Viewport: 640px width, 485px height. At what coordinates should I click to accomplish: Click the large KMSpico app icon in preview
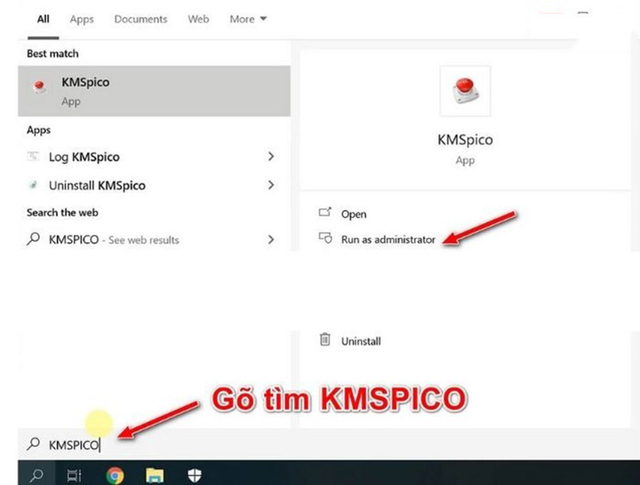coord(465,91)
